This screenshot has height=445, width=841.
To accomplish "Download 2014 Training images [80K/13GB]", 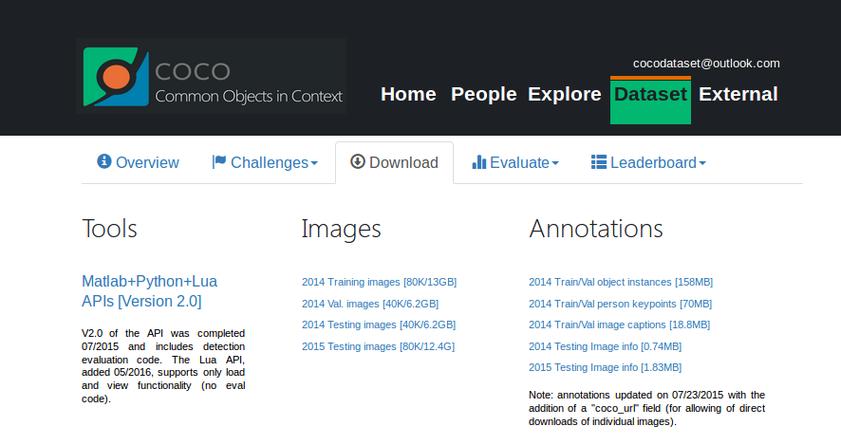I will point(379,282).
